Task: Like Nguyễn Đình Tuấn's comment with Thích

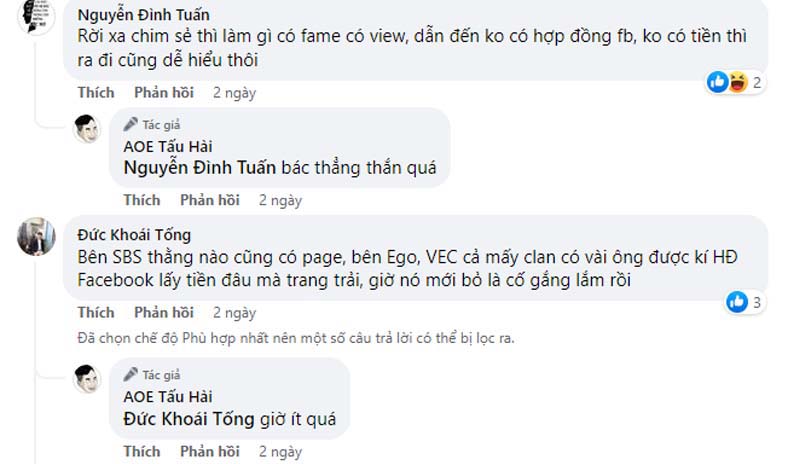Action: (x=96, y=92)
